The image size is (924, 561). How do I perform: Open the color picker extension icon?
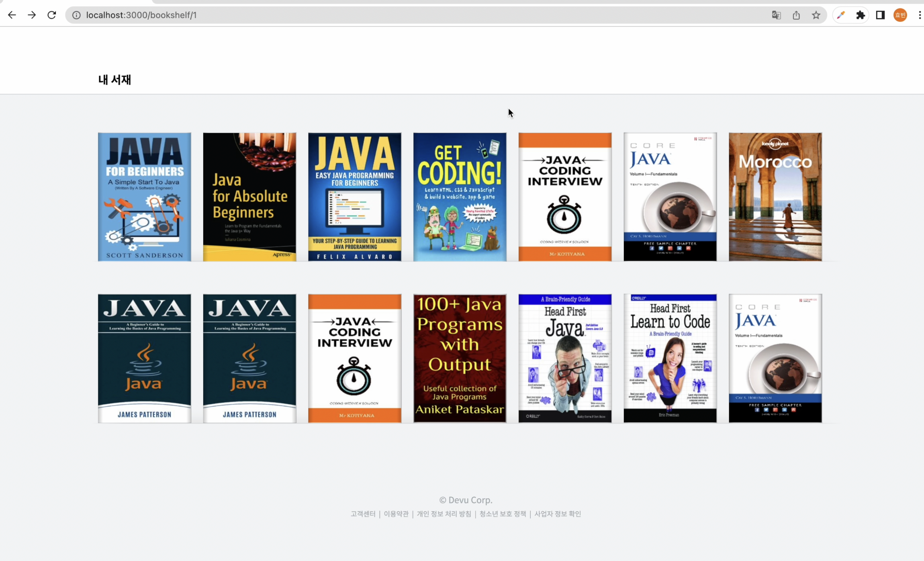(x=841, y=15)
